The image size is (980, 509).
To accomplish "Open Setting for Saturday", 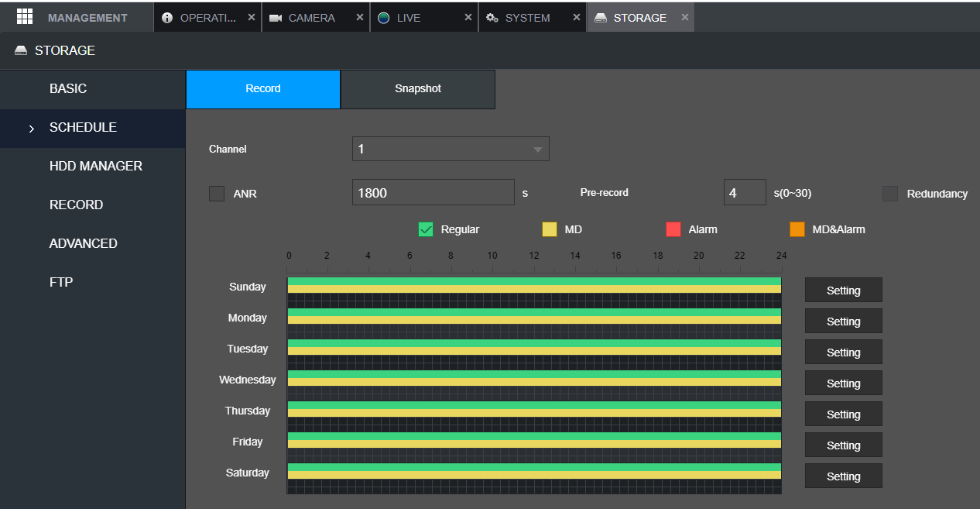I will [844, 476].
